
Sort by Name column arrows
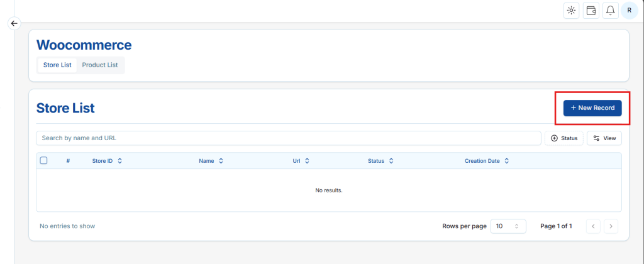pos(221,161)
